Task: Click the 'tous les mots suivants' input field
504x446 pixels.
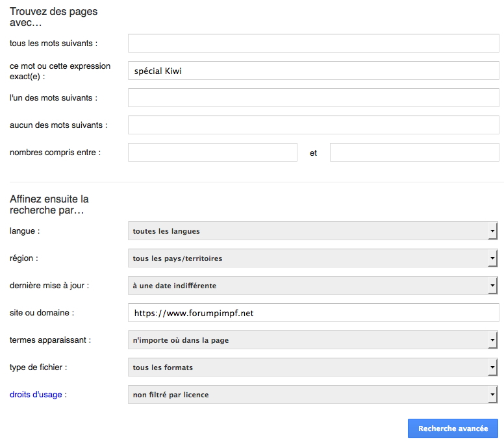Action: tap(314, 43)
